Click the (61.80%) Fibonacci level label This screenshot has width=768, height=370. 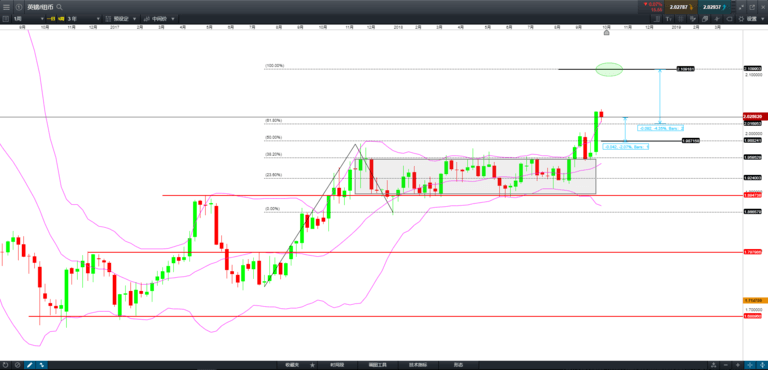click(273, 121)
